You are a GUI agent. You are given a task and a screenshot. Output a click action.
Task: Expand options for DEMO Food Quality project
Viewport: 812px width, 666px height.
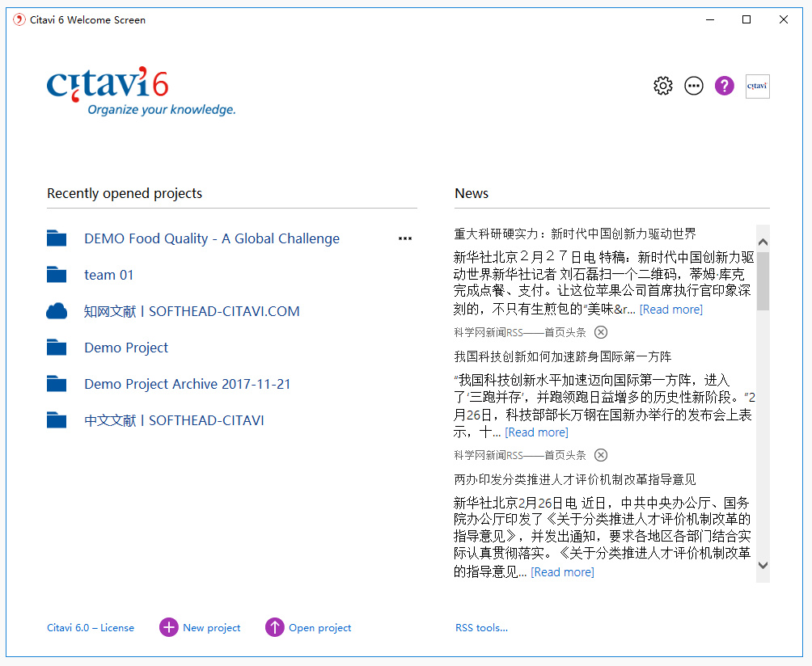click(405, 238)
